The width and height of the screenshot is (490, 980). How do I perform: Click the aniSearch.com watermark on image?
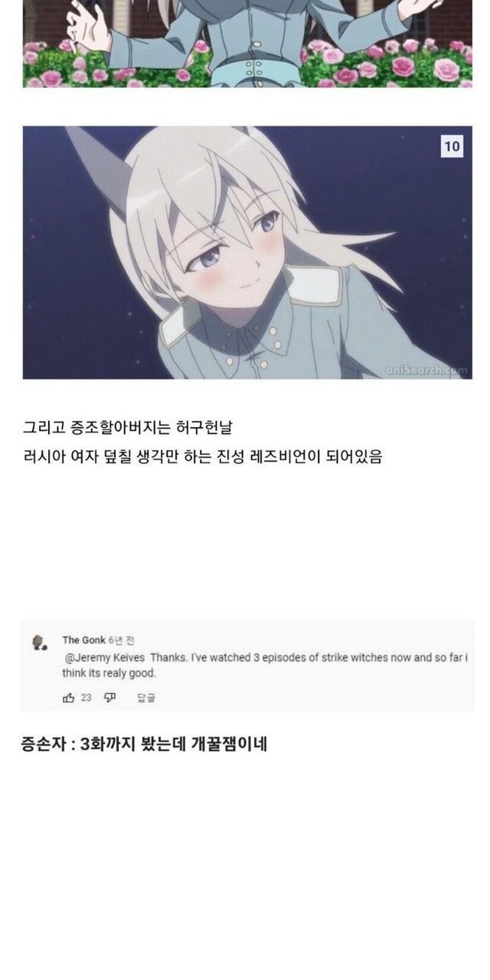[426, 370]
